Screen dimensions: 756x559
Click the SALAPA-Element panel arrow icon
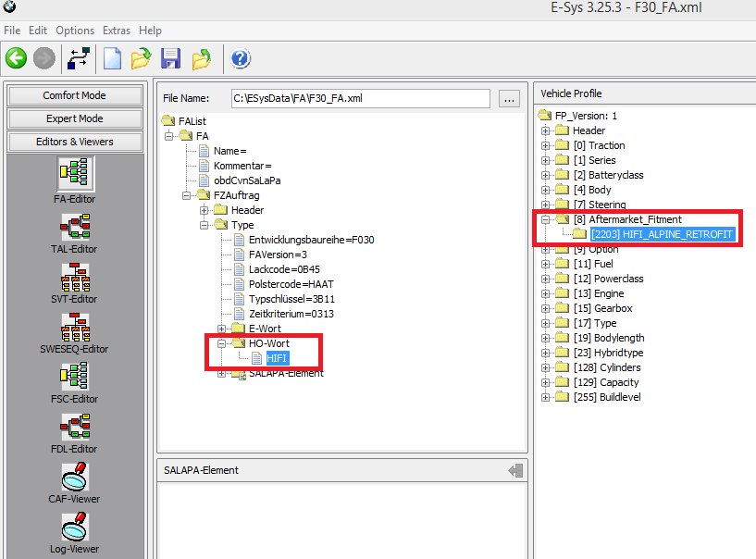tap(515, 471)
